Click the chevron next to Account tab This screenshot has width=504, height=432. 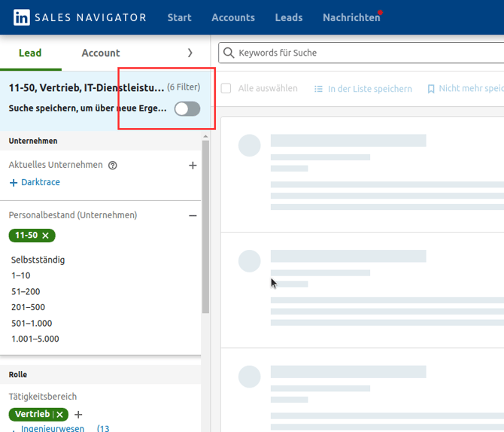pos(190,53)
